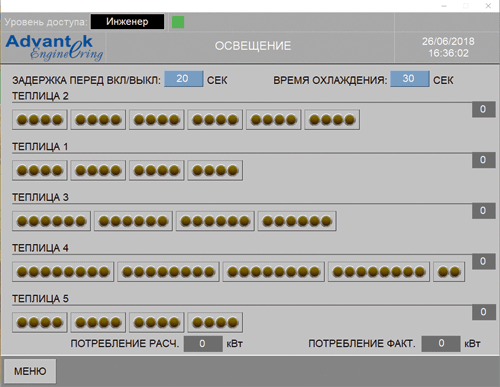Toggle third lamp group in ТЕПЛИЦА 2
The image size is (500, 387).
pos(157,120)
